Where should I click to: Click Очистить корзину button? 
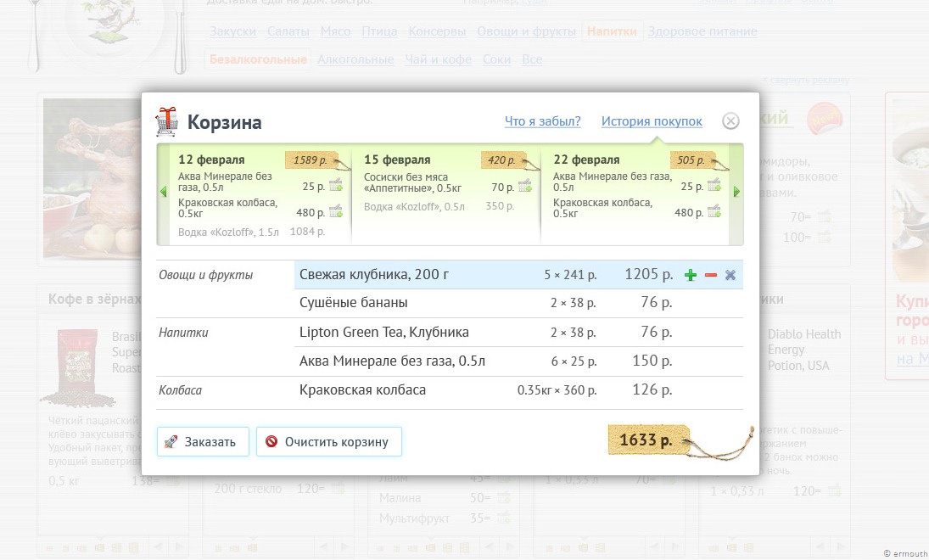[328, 442]
